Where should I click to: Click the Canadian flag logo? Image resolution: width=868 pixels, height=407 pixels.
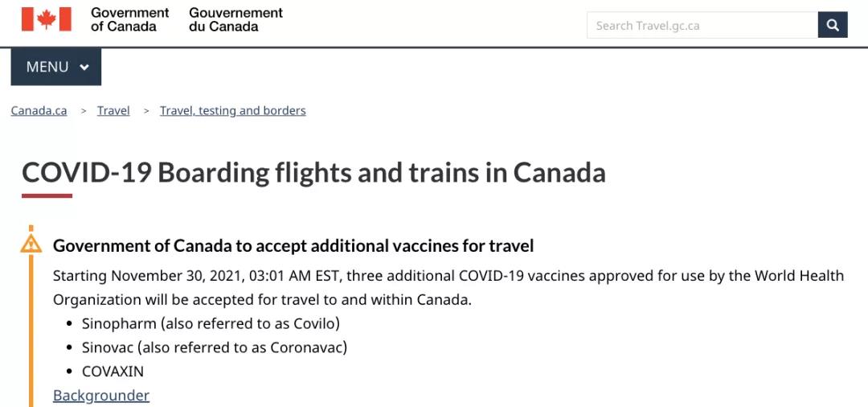click(x=47, y=19)
